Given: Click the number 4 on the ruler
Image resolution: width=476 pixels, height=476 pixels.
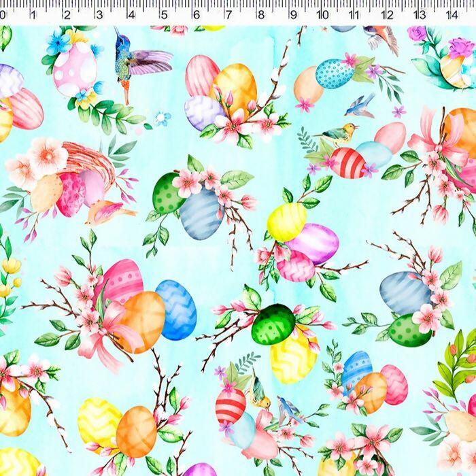Looking at the screenshot, I should (x=131, y=15).
